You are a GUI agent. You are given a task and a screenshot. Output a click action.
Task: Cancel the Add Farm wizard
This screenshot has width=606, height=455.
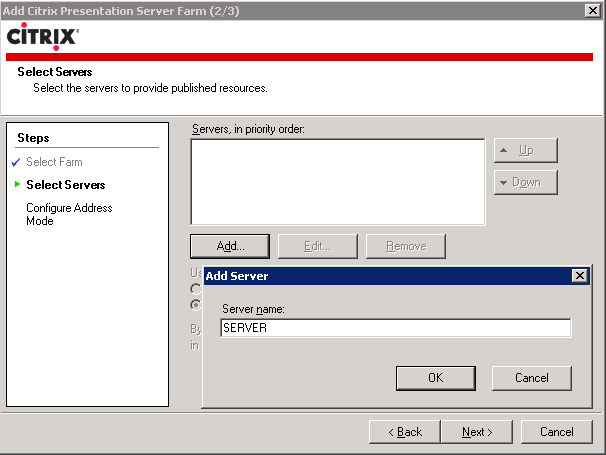coord(557,432)
